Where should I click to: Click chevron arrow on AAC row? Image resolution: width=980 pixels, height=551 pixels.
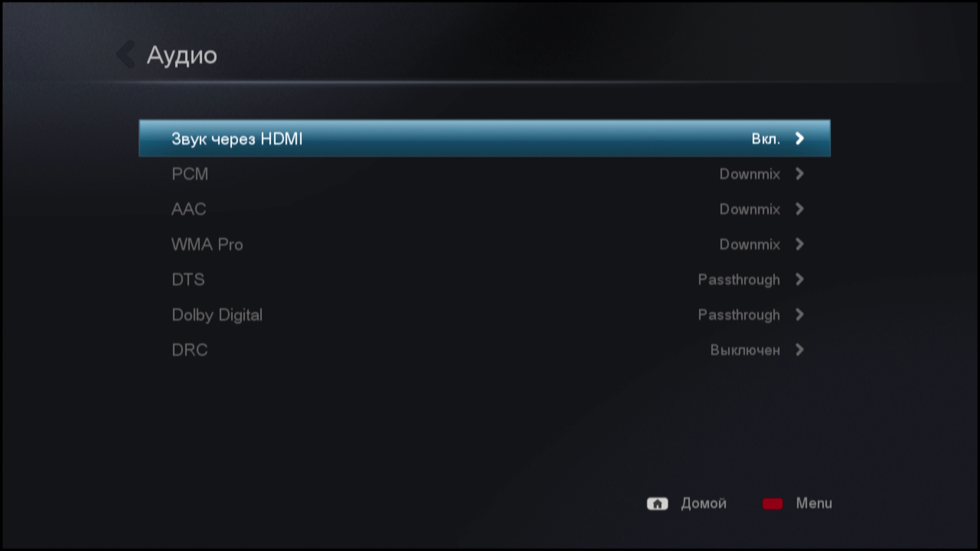point(799,209)
